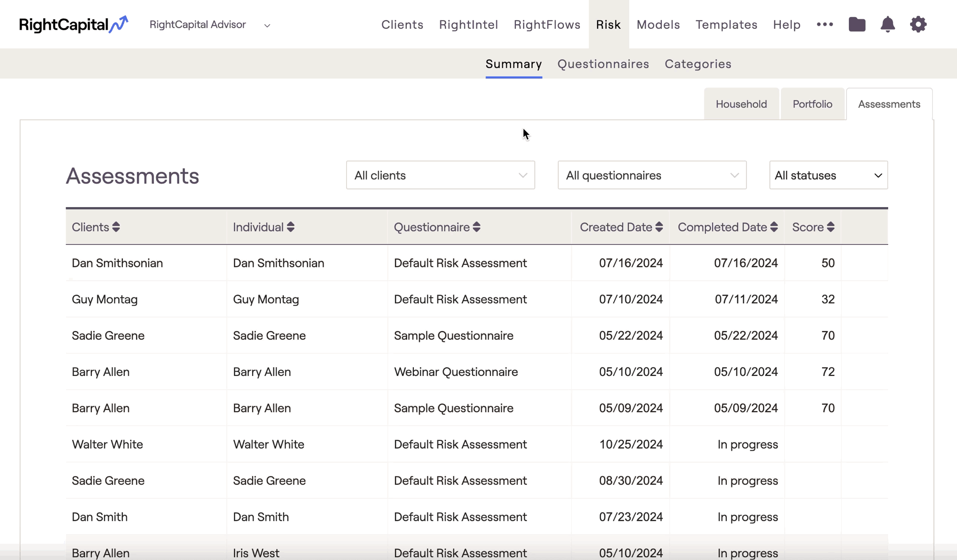This screenshot has height=560, width=957.
Task: Open the All clients filter dropdown
Action: pyautogui.click(x=440, y=175)
